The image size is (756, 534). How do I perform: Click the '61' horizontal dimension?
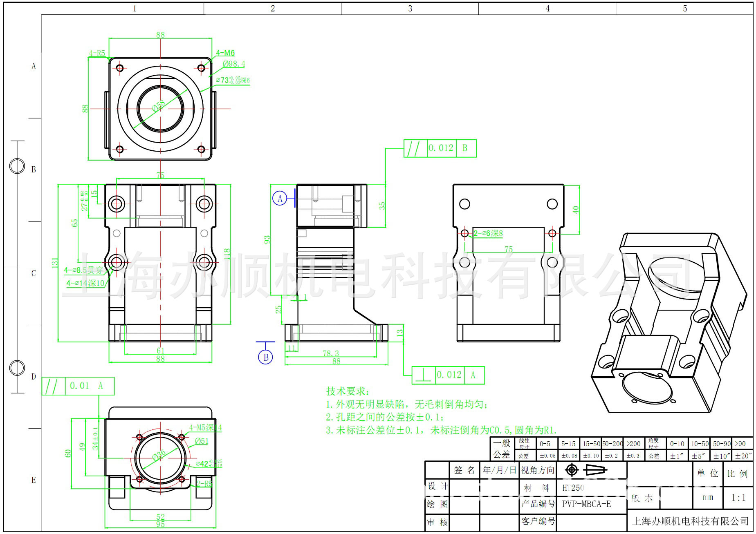pos(160,351)
